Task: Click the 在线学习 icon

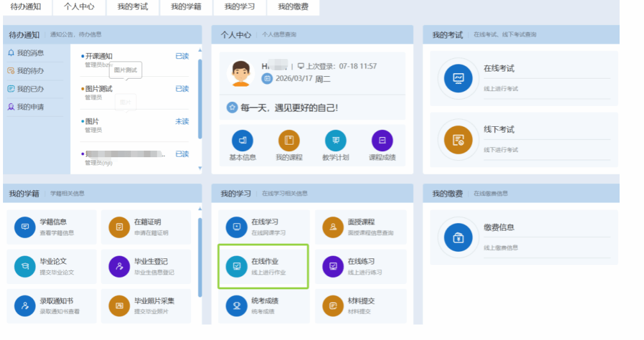Action: click(237, 227)
